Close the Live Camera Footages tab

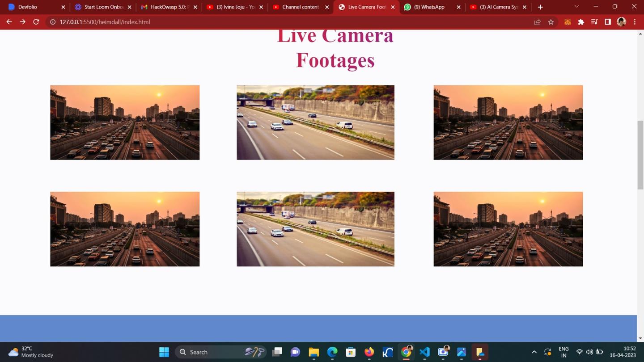coord(393,7)
